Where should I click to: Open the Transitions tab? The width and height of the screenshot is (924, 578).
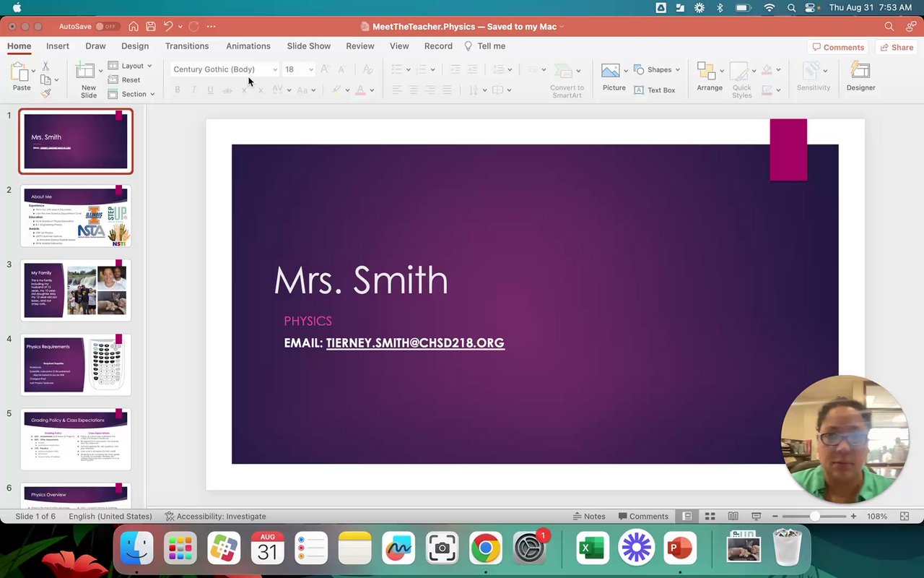tap(187, 46)
